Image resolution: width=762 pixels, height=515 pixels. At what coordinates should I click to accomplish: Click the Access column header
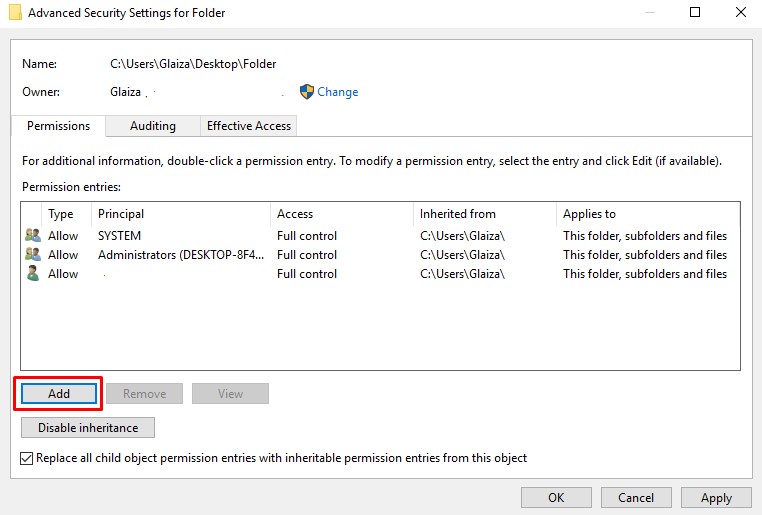(x=340, y=214)
